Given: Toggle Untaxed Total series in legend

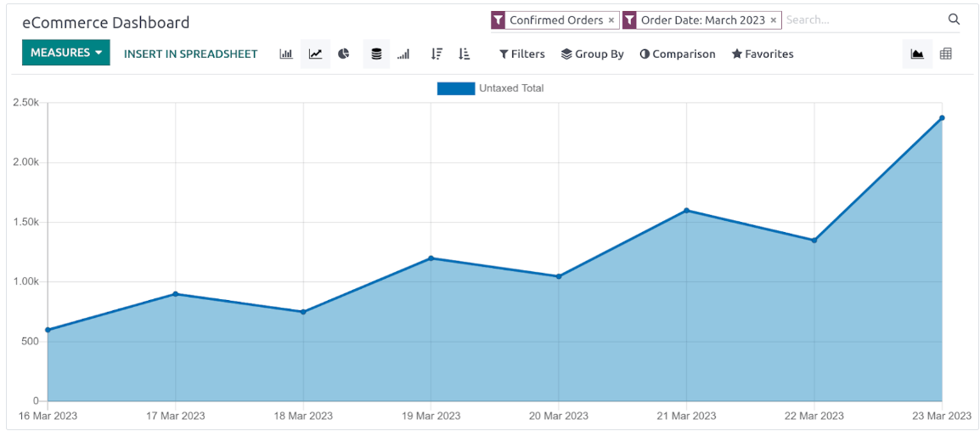Looking at the screenshot, I should [x=490, y=88].
